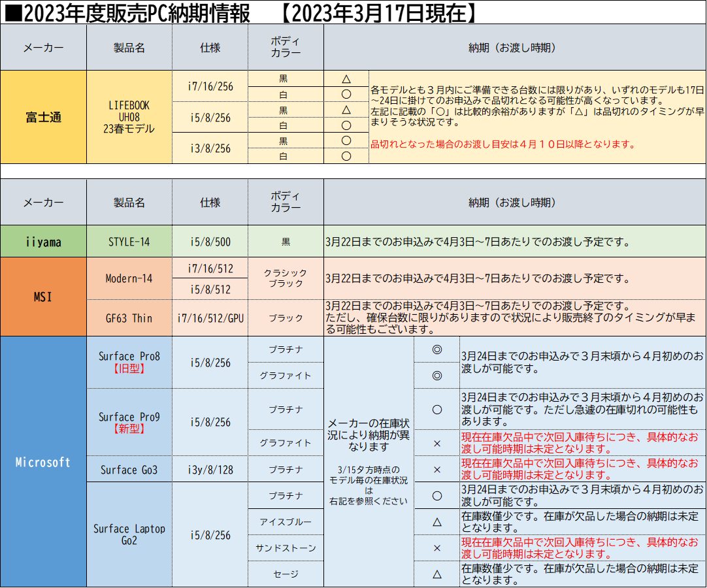The width and height of the screenshot is (707, 588).
Task: Select the 'Surface Pro8【旧型】' product cell
Action: click(x=129, y=362)
